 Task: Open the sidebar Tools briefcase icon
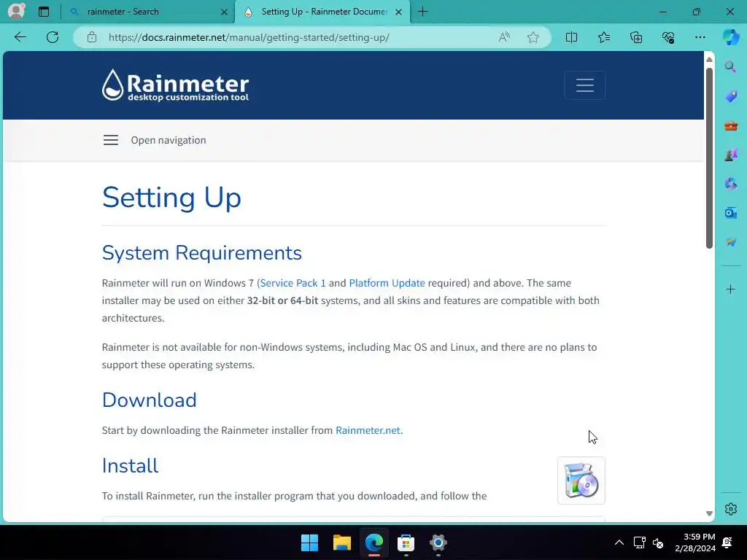click(x=730, y=126)
